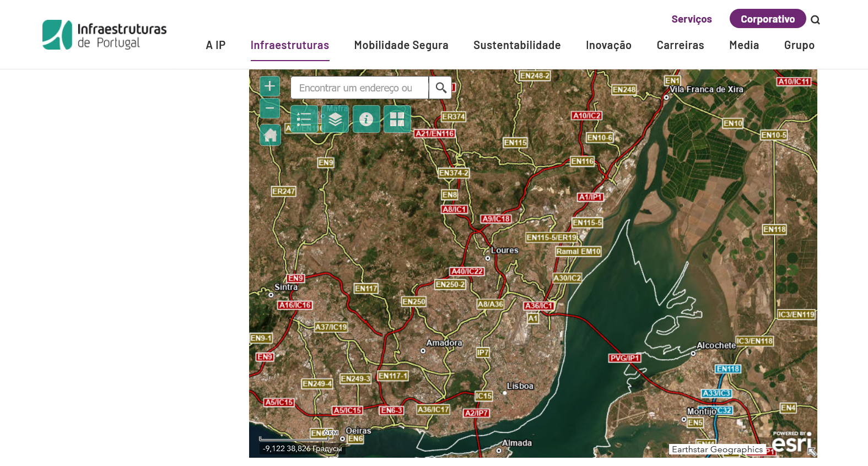
Task: Zoom out of the map
Action: [269, 108]
